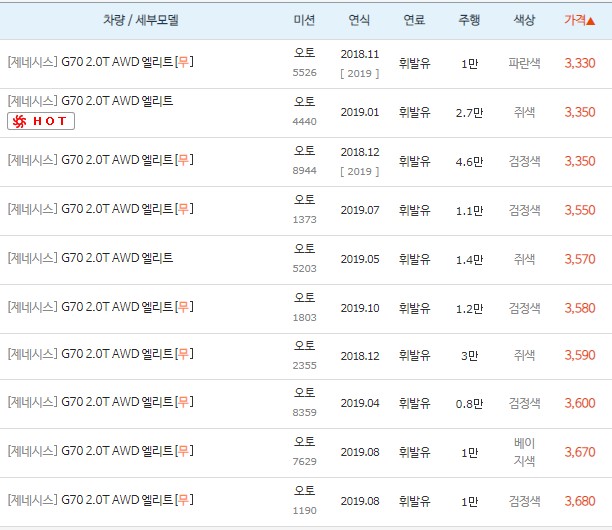
Task: Click the 2.7만 mileage cell
Action: [469, 113]
